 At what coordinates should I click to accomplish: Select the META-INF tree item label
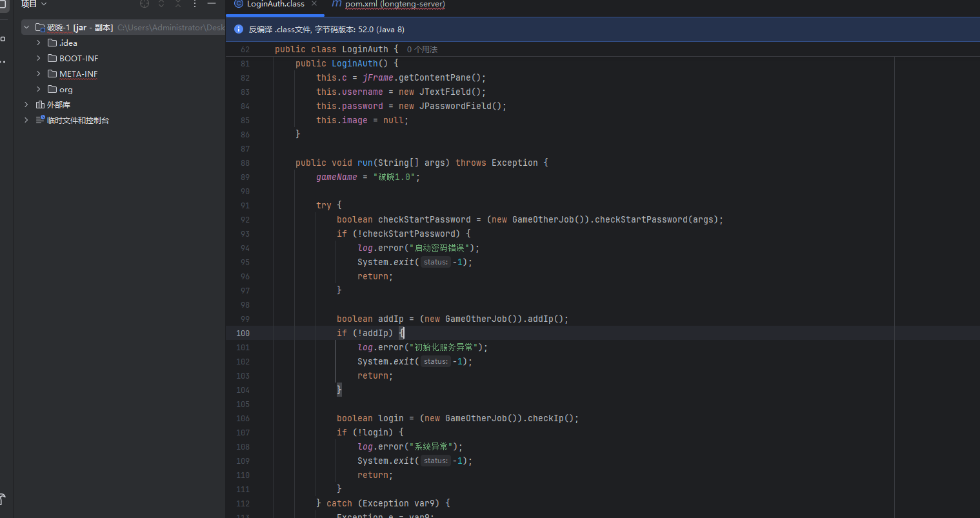click(79, 74)
